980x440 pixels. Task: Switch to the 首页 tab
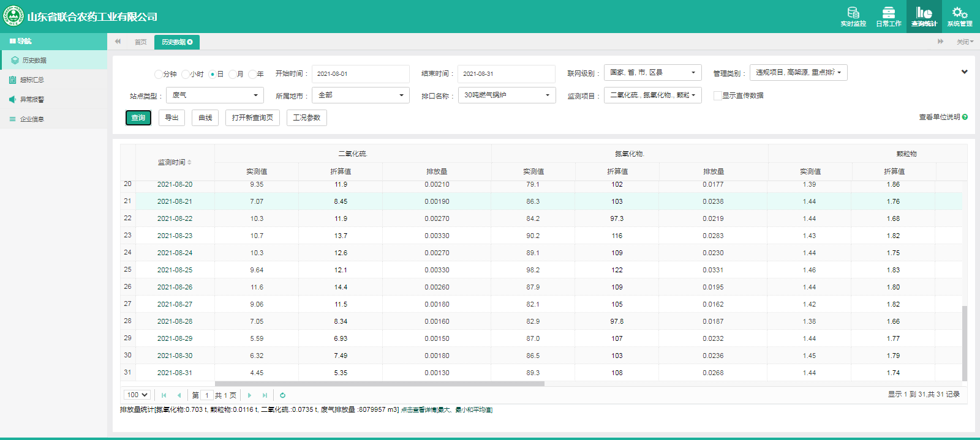click(140, 42)
